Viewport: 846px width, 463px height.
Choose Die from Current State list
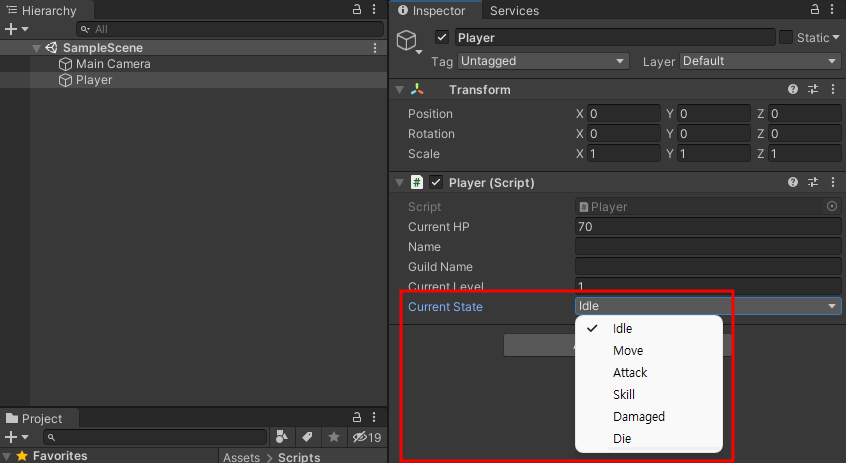tap(649, 439)
